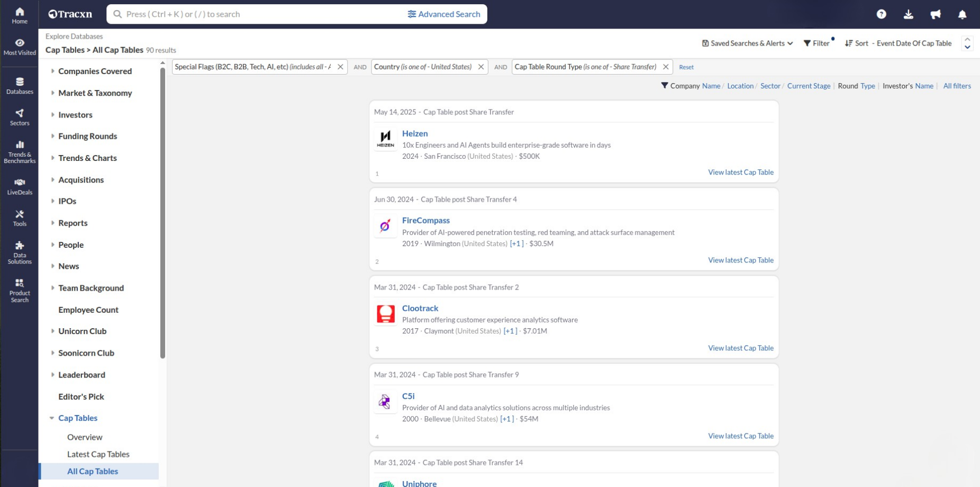Open Most Visited eye icon
Screen dimensions: 980x487
20,47
